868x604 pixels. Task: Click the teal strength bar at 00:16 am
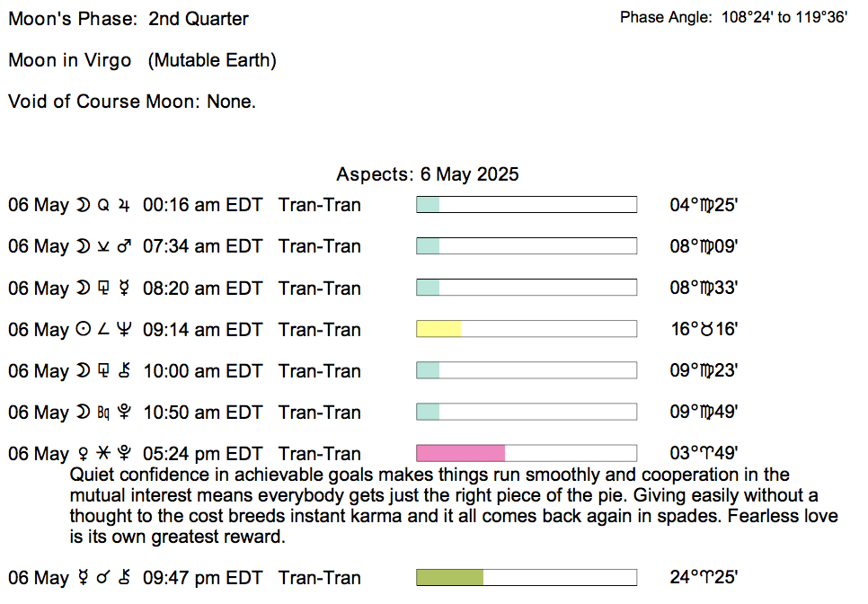tap(428, 205)
